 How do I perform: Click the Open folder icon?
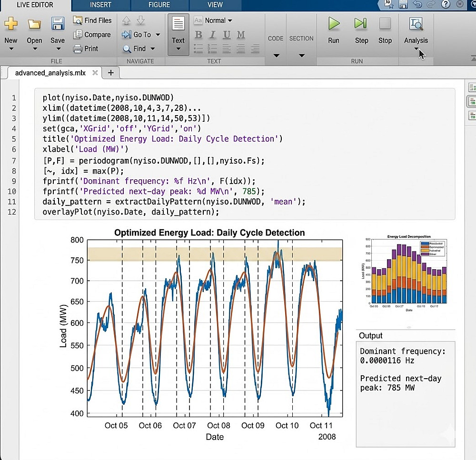pos(34,24)
